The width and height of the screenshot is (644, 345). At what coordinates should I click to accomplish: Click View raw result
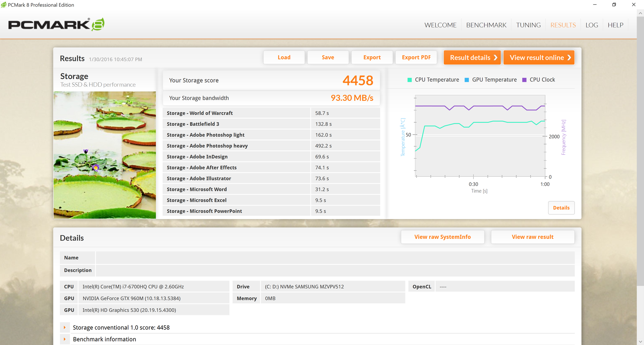coord(533,237)
